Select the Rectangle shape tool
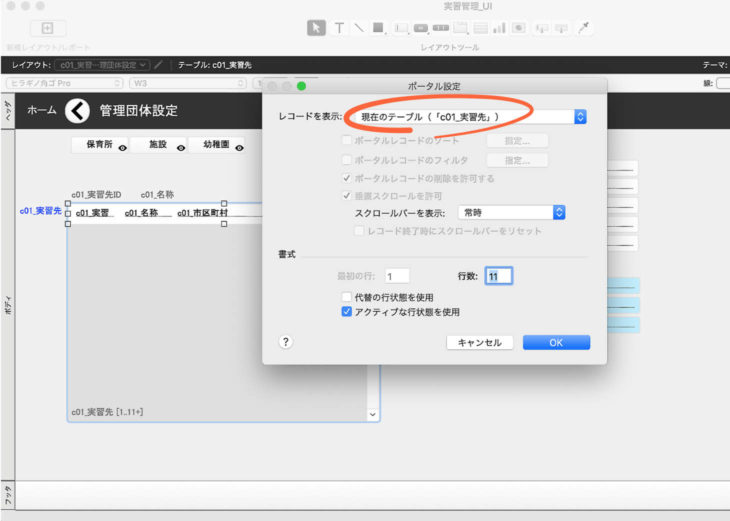Image resolution: width=730 pixels, height=521 pixels. pyautogui.click(x=378, y=28)
